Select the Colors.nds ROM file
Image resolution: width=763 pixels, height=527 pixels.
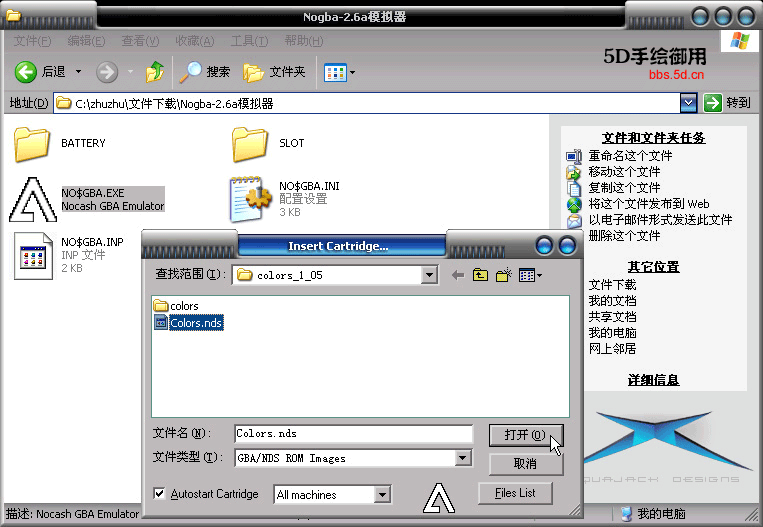189,323
